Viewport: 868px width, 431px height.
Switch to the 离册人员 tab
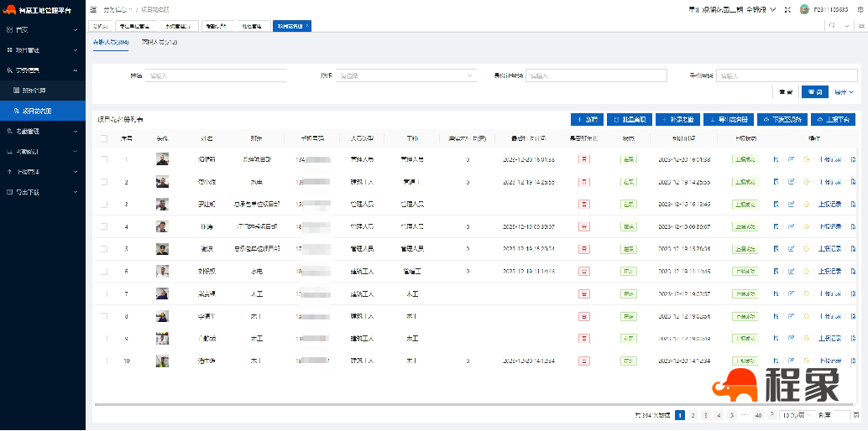tap(159, 42)
